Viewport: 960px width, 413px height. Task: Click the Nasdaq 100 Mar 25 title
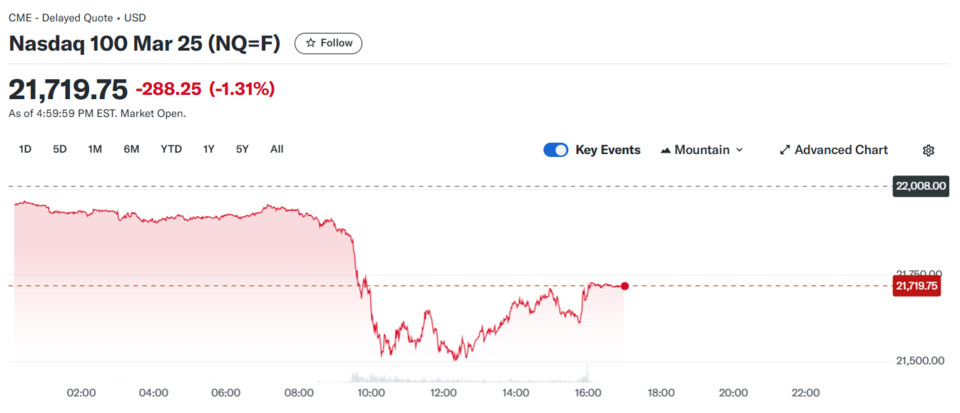tap(144, 44)
